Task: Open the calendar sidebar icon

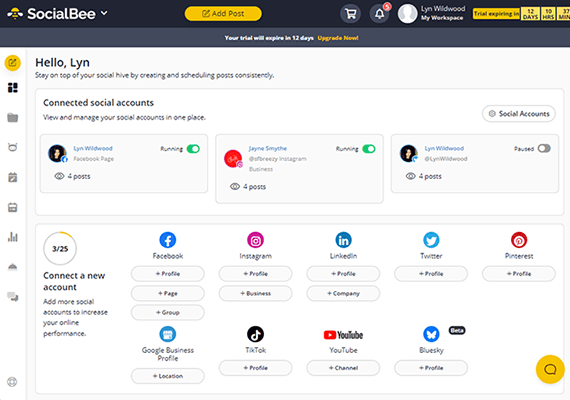Action: pos(12,207)
